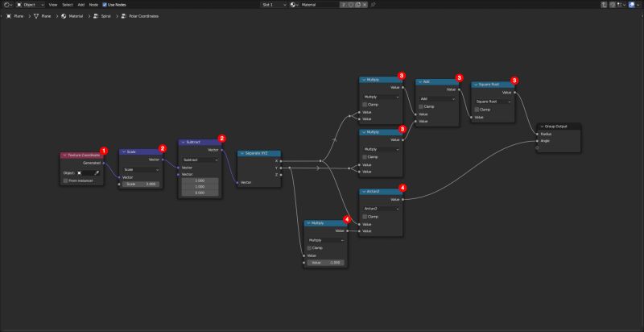Click the Subtract vector 0.000 field
Screen dimensions: 644x332
[200, 193]
